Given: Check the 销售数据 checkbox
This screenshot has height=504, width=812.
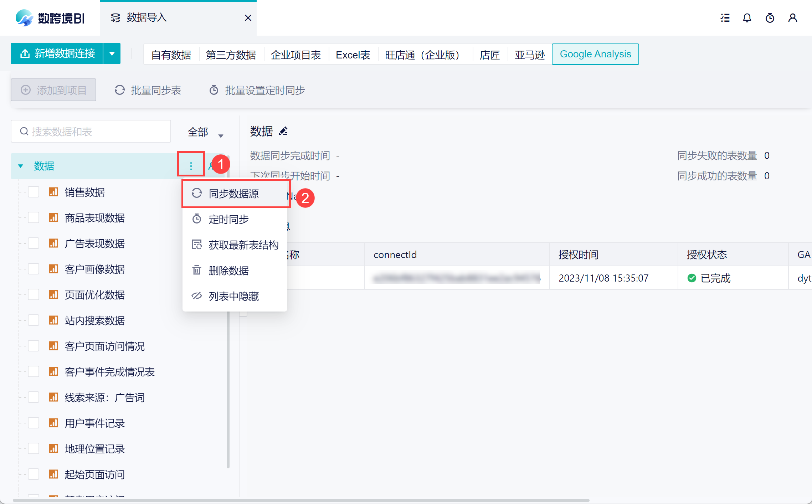Looking at the screenshot, I should tap(34, 192).
